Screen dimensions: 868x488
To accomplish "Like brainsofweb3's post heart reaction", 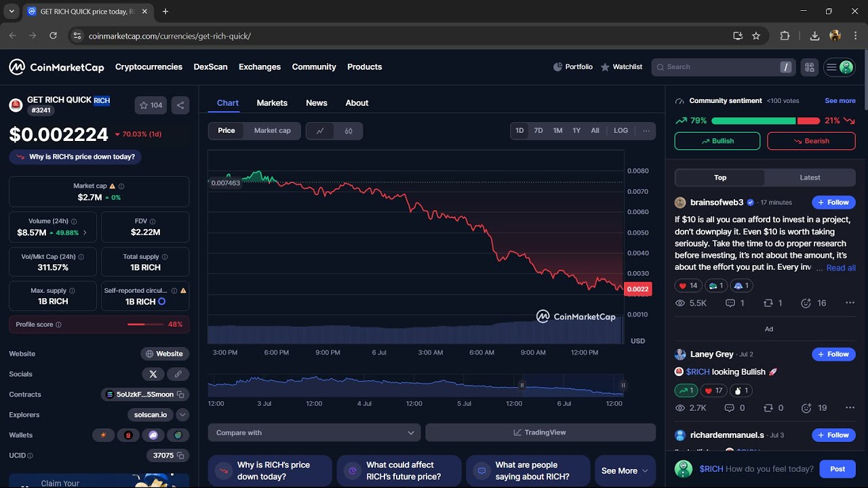I will point(688,285).
